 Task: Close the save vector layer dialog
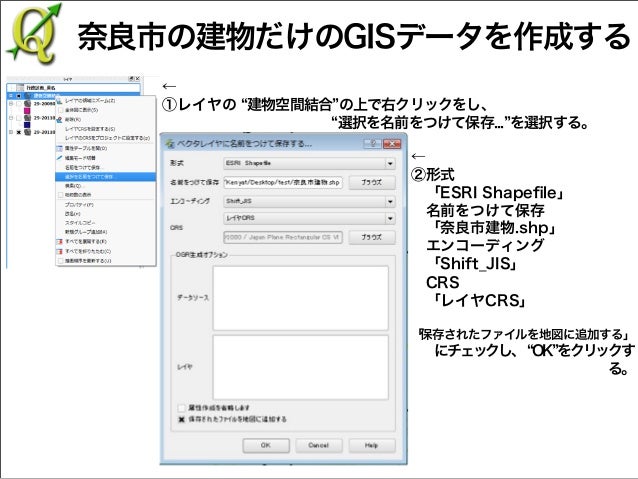[392, 143]
